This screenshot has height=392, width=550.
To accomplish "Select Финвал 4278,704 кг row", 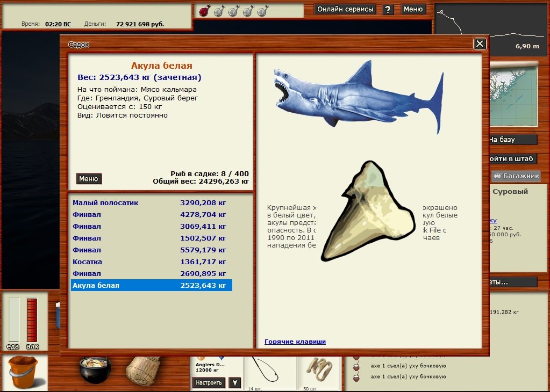I will 152,214.
